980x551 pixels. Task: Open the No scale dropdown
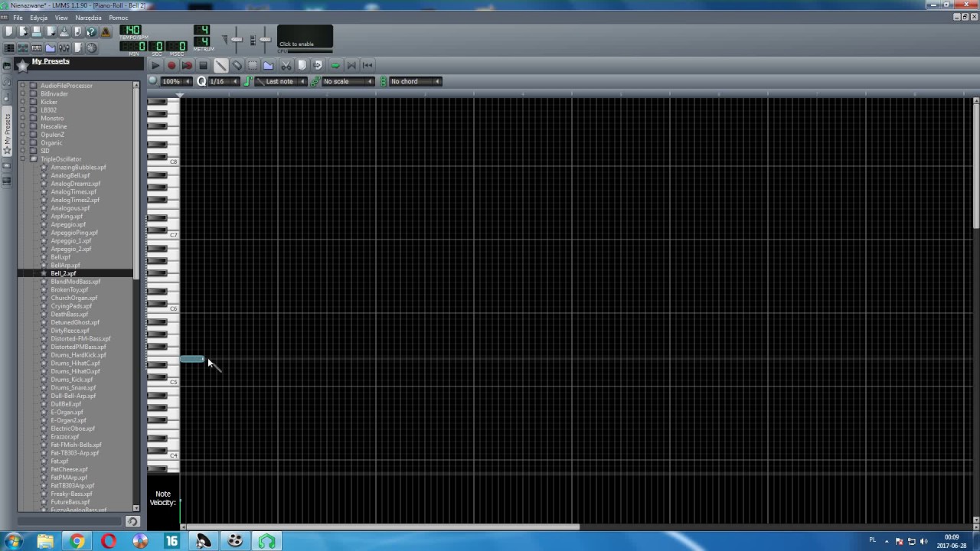click(x=348, y=81)
